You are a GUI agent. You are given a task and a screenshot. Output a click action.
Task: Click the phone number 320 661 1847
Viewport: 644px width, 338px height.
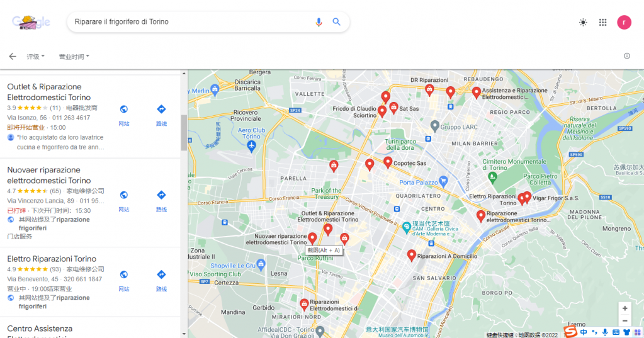pyautogui.click(x=82, y=279)
